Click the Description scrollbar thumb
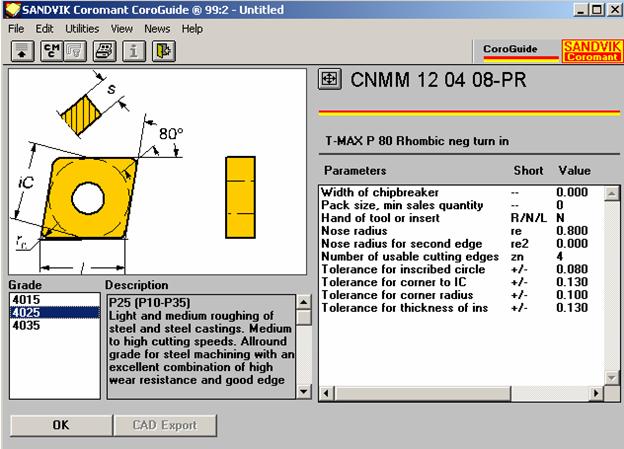 tap(304, 318)
